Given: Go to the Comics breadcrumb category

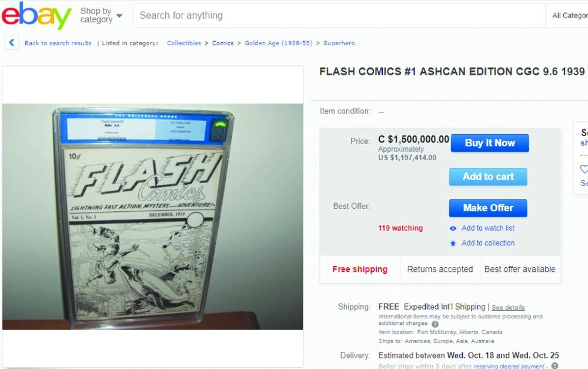Looking at the screenshot, I should [223, 43].
